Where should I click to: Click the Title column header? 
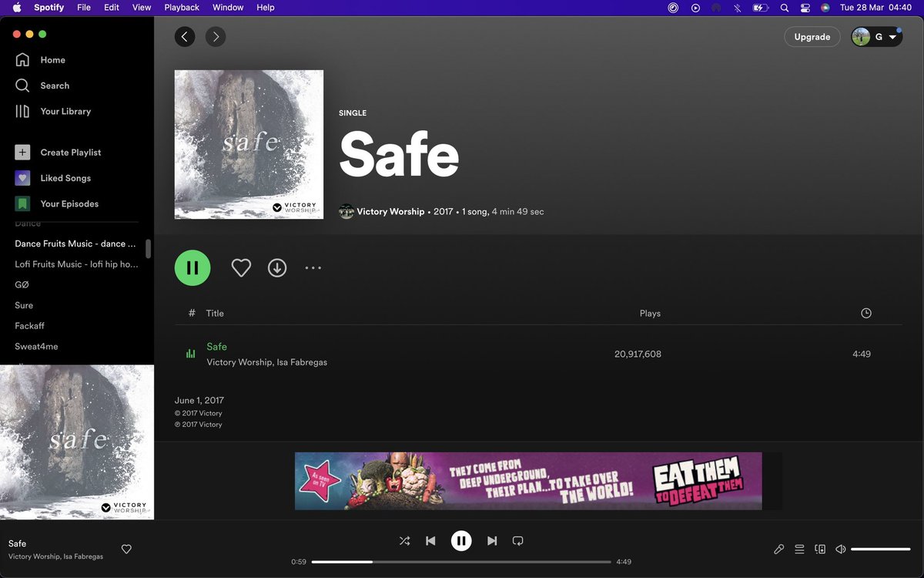pyautogui.click(x=215, y=313)
